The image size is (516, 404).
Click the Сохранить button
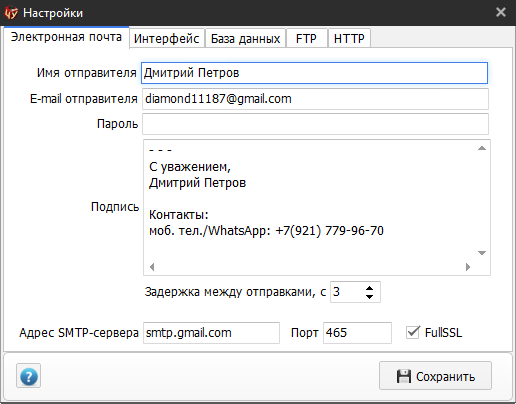435,376
